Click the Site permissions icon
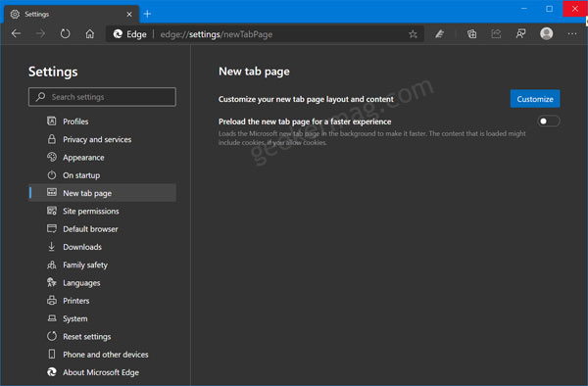The width and height of the screenshot is (588, 386). [52, 211]
